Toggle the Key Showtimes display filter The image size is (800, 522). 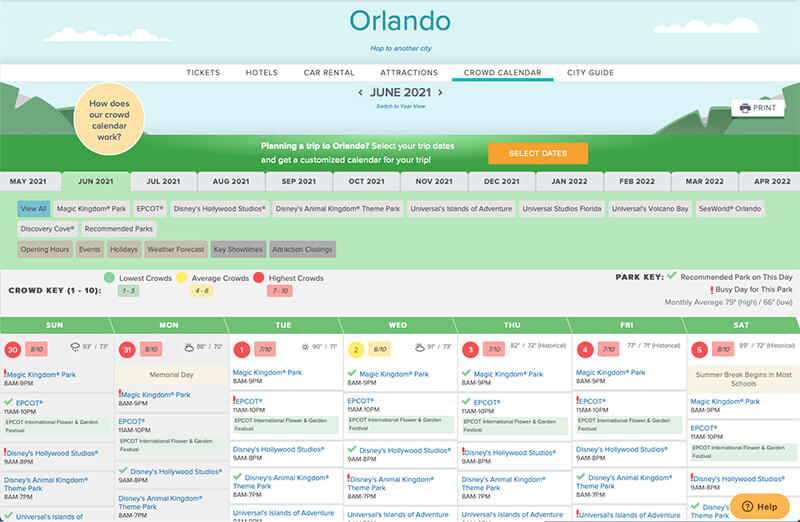tap(238, 250)
